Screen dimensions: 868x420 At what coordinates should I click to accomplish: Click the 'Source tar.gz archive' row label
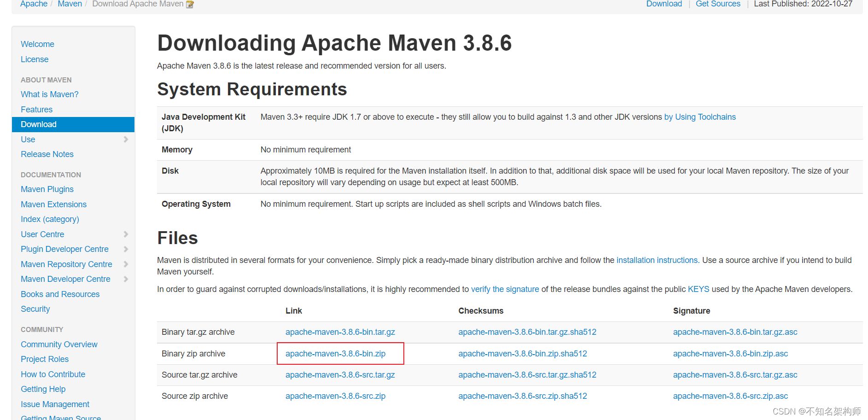tap(199, 375)
